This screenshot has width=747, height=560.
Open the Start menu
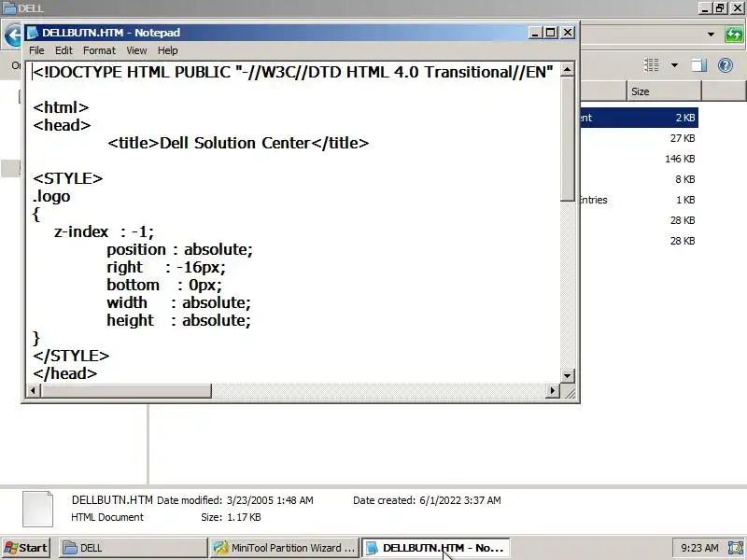[x=26, y=548]
